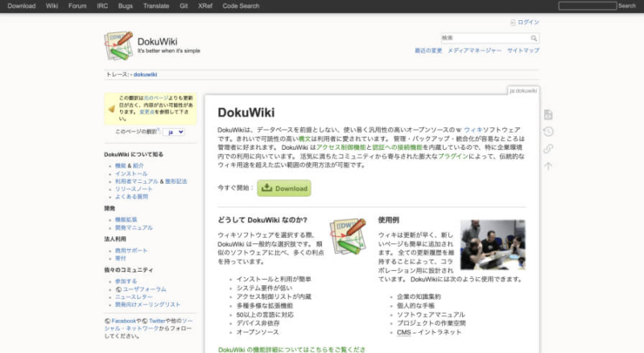Open the Code Search item in top bar

(x=242, y=6)
